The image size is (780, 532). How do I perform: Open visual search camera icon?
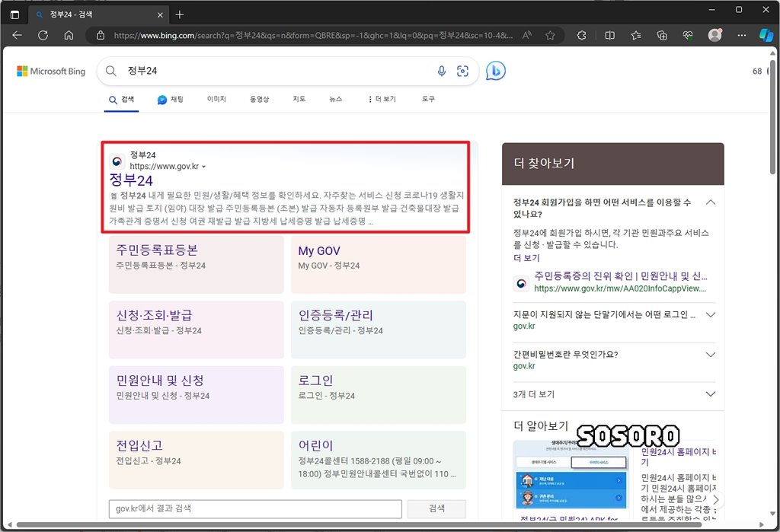click(x=462, y=71)
